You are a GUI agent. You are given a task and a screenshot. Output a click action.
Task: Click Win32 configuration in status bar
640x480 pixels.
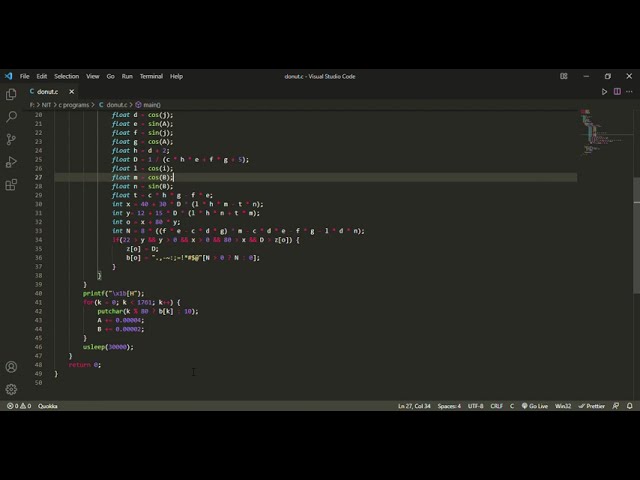point(563,406)
